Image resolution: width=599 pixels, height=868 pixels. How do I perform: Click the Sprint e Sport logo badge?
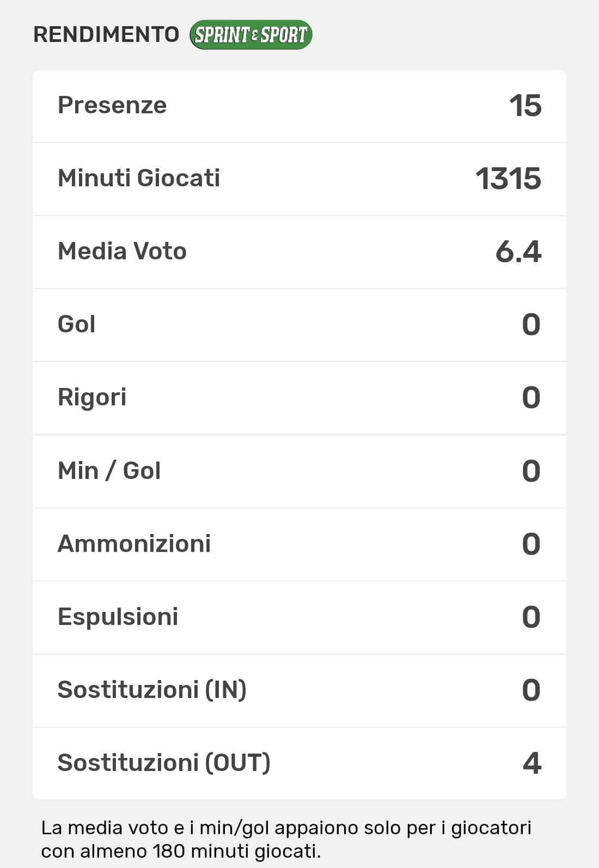[x=250, y=35]
